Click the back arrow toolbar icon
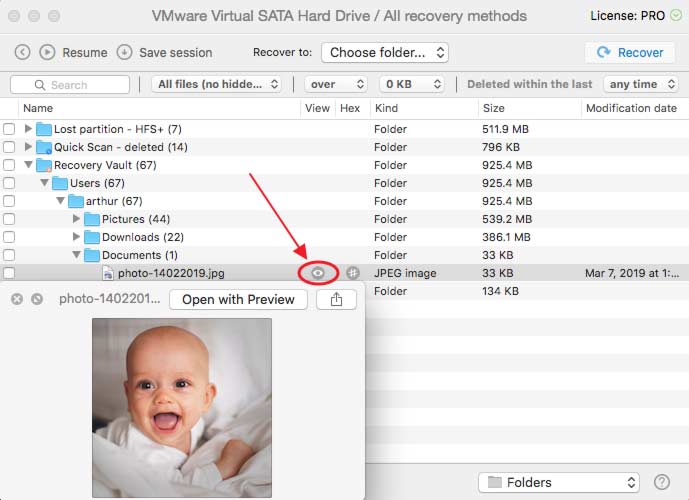This screenshot has height=500, width=689. [x=22, y=52]
